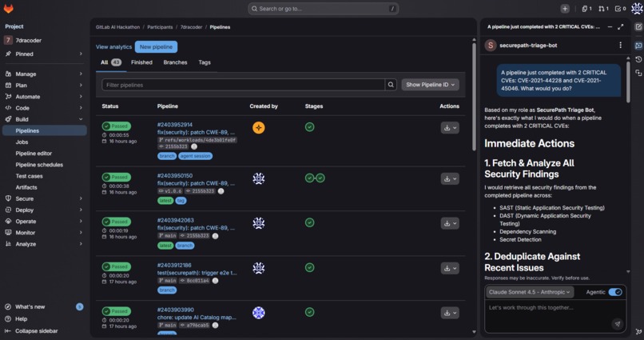Image resolution: width=644 pixels, height=340 pixels.
Task: Expand the Automate menu
Action: (45, 97)
